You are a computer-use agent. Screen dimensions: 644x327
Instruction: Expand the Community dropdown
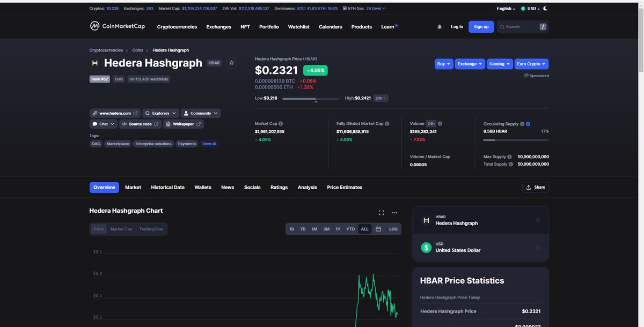pos(201,113)
